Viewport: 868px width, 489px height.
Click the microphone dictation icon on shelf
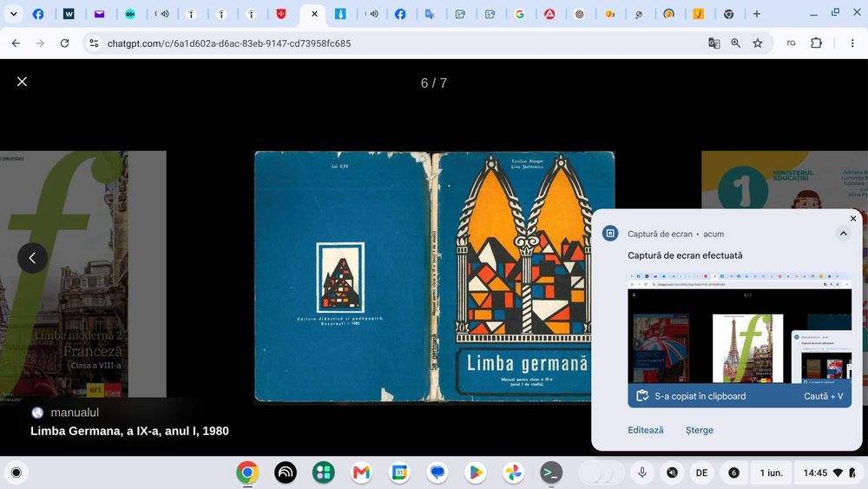tap(642, 472)
